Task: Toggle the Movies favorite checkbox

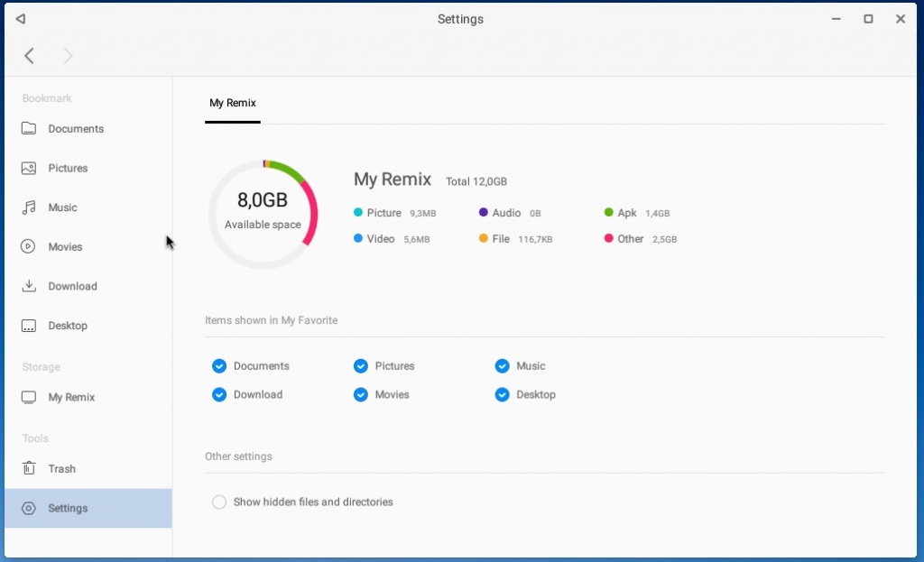Action: tap(361, 394)
